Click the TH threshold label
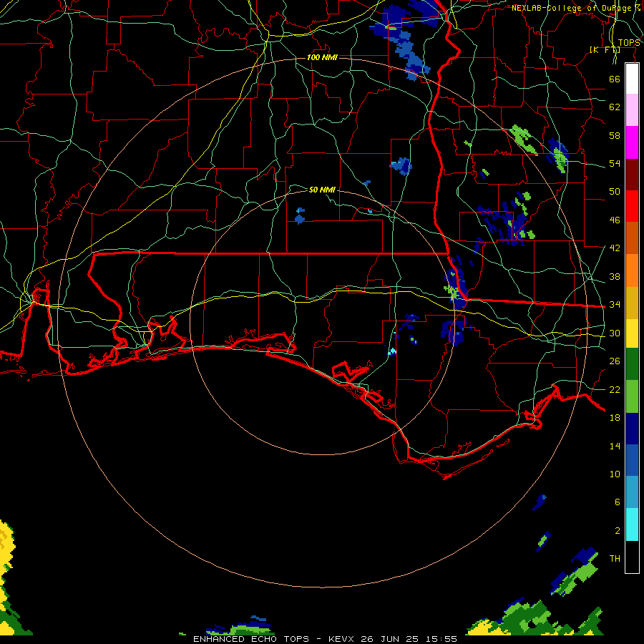Viewport: 644px width, 644px height. coord(615,559)
